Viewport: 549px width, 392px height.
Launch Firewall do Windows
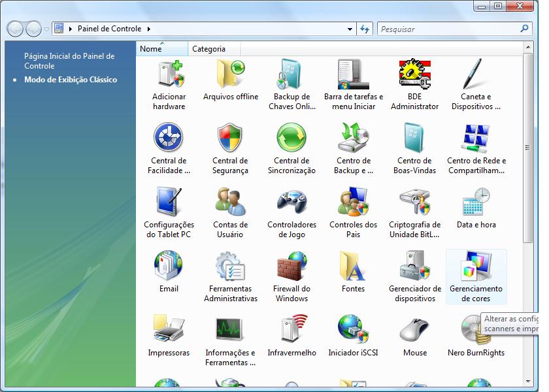291,267
